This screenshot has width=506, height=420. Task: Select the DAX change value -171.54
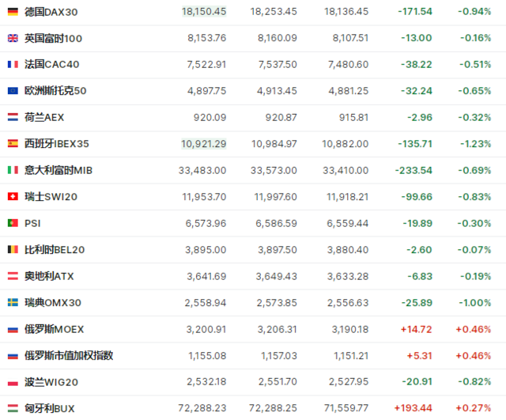[x=415, y=12]
